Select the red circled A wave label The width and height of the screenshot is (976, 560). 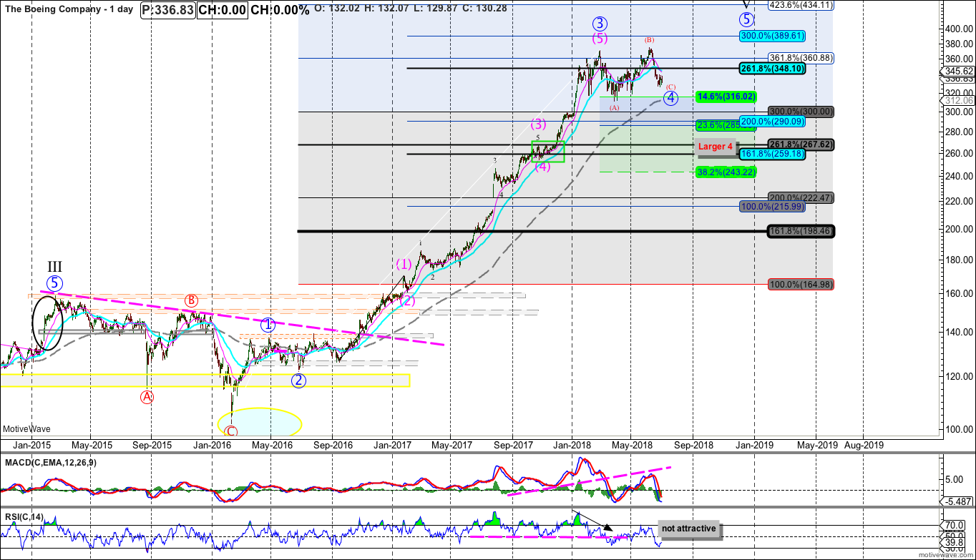click(147, 396)
